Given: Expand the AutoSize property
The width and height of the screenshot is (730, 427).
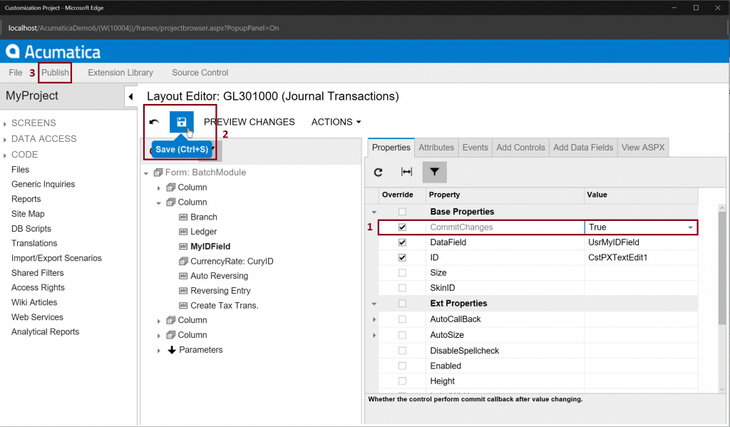Looking at the screenshot, I should [374, 335].
